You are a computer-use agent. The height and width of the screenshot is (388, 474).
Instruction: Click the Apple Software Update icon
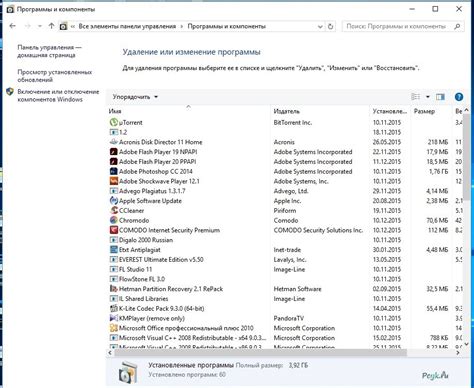coord(114,201)
